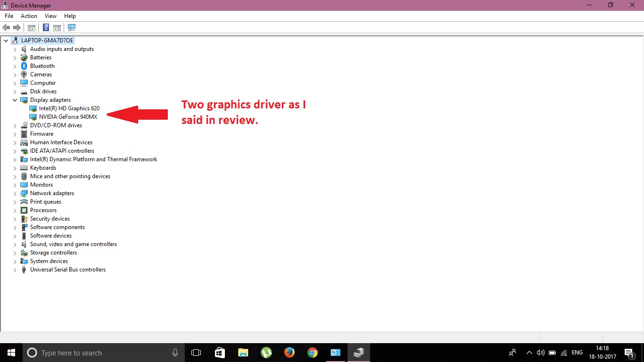The image size is (644, 362).
Task: Toggle the Show/Hide Console Tree toolbar icon
Action: click(32, 28)
